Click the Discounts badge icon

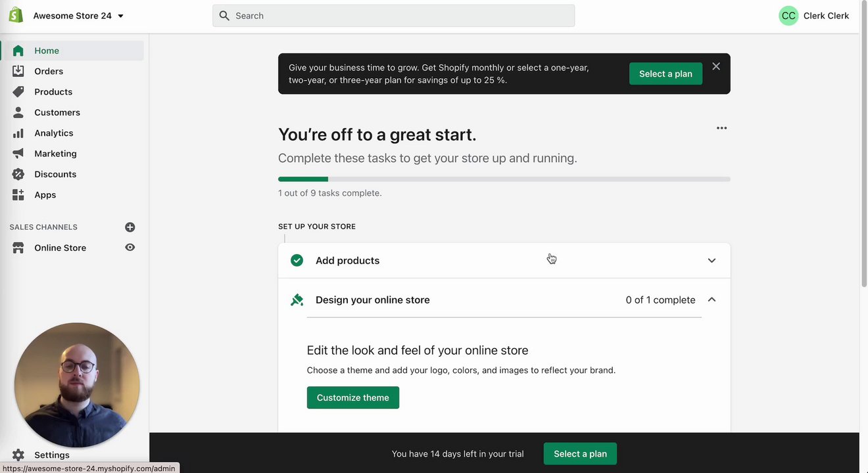18,174
